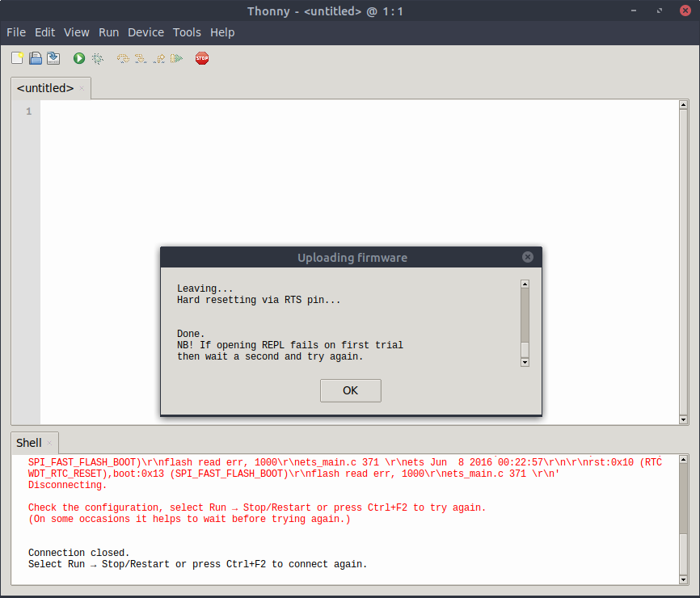Image resolution: width=700 pixels, height=598 pixels.
Task: Click "NB! If opening REPL fails" line
Action: point(289,345)
